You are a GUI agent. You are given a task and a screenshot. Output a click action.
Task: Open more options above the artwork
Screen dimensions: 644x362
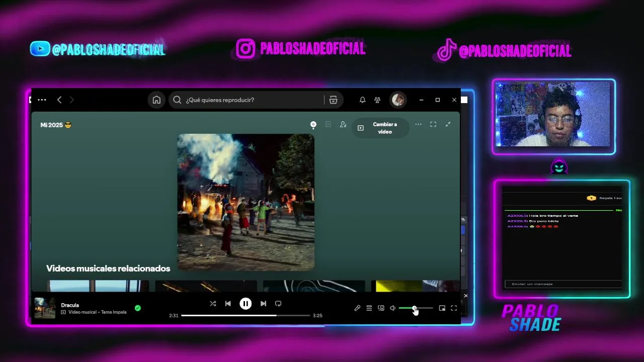418,124
